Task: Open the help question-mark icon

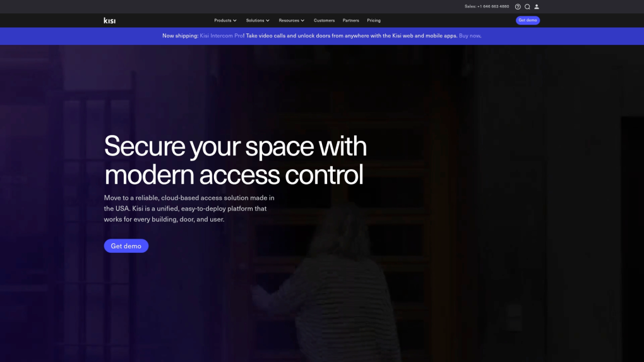Action: click(518, 6)
